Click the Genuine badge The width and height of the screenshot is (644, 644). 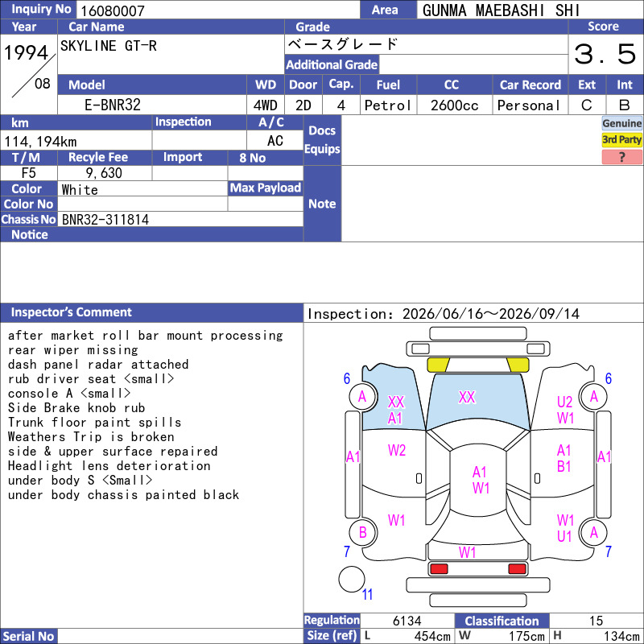[621, 123]
